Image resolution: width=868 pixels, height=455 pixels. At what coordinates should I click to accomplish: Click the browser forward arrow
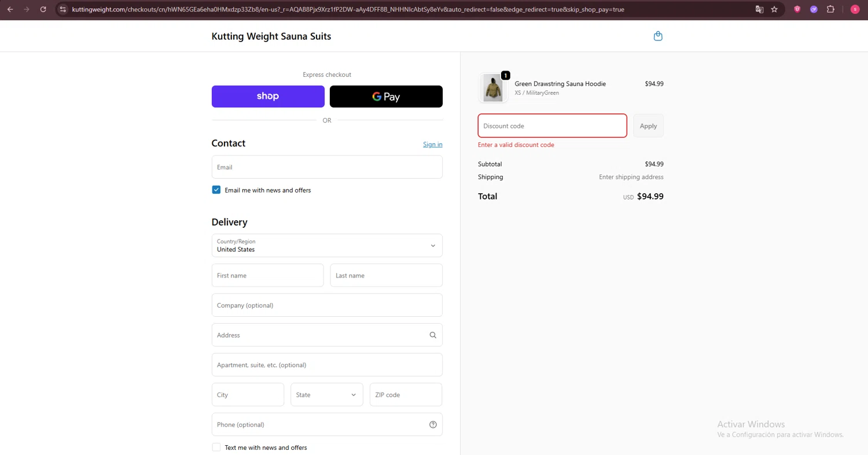tap(26, 9)
